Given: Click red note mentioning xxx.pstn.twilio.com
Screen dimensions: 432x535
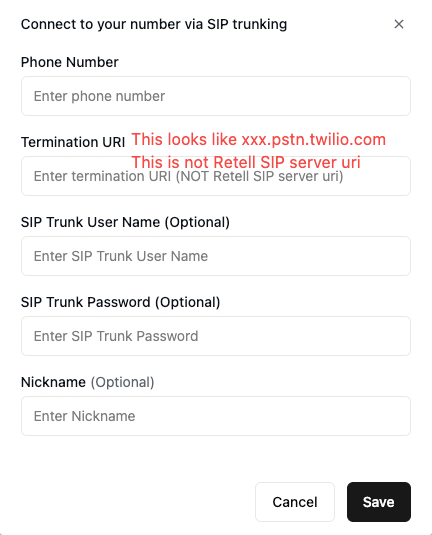Looking at the screenshot, I should (259, 140).
